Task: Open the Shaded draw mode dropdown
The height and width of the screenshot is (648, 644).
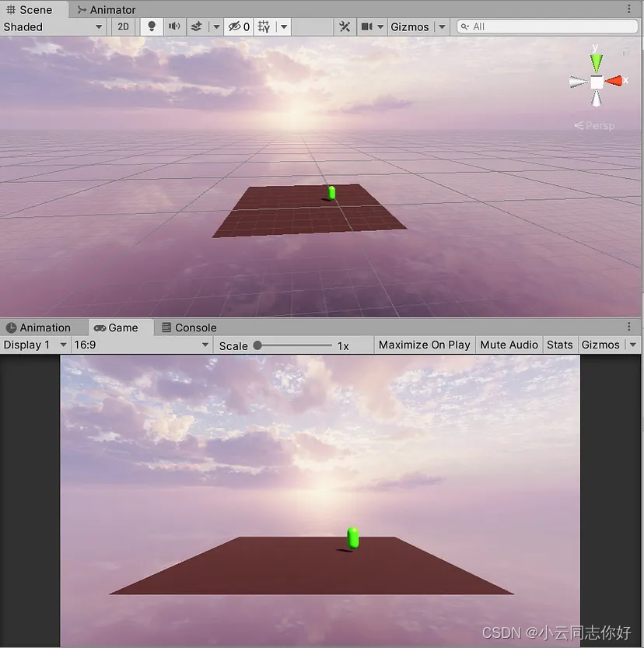Action: (x=51, y=26)
